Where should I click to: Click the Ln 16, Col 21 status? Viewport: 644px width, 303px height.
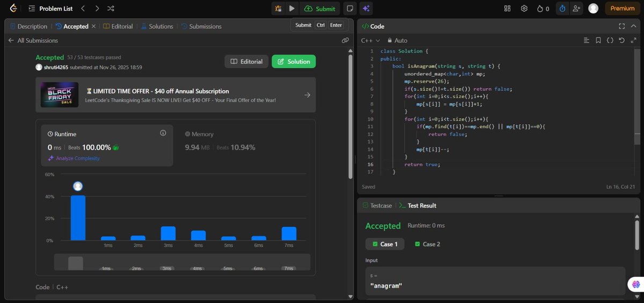point(620,187)
